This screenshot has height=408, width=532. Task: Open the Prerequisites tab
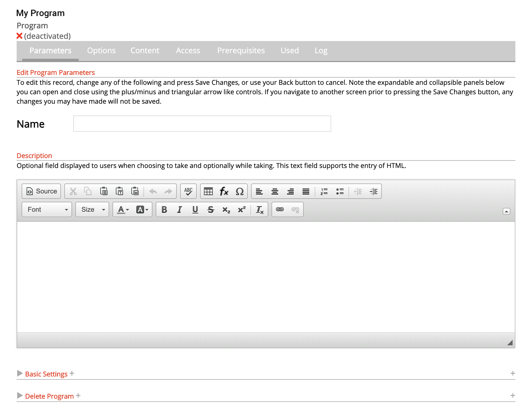(x=241, y=50)
